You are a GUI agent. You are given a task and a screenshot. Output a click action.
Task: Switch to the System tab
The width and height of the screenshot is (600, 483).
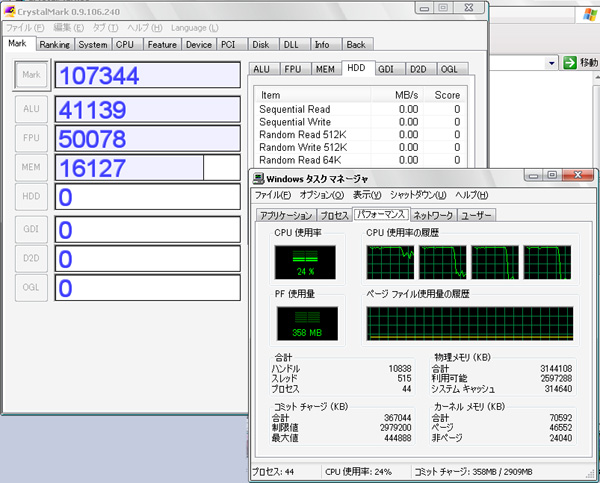click(93, 45)
